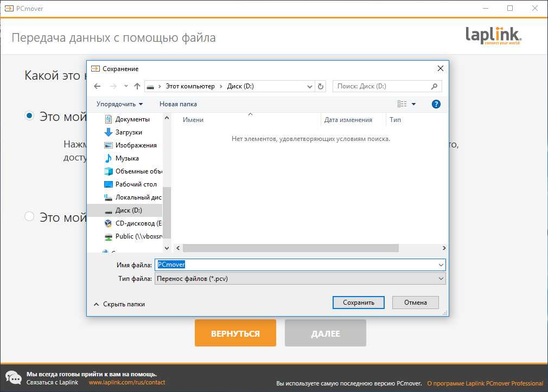Viewport: 548px width, 392px height.
Task: Click Новая папка in the toolbar
Action: click(x=178, y=104)
